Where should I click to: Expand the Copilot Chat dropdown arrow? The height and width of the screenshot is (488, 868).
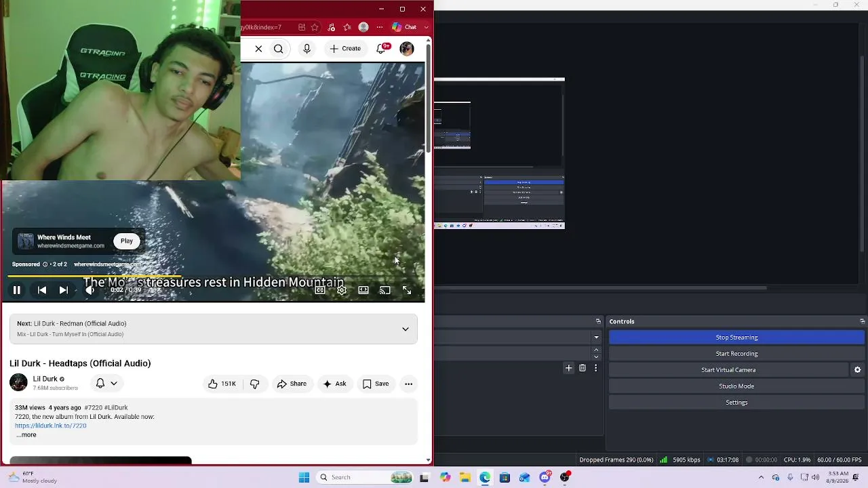point(427,27)
